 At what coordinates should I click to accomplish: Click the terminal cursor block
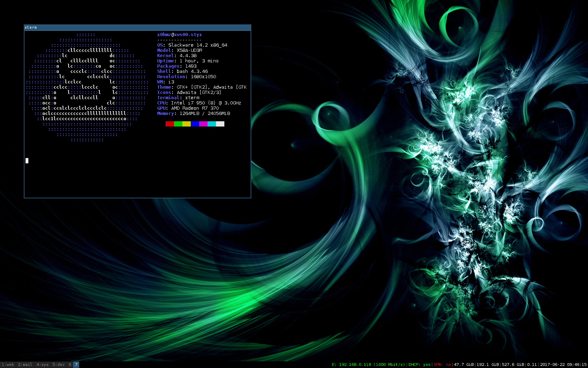pos(27,161)
